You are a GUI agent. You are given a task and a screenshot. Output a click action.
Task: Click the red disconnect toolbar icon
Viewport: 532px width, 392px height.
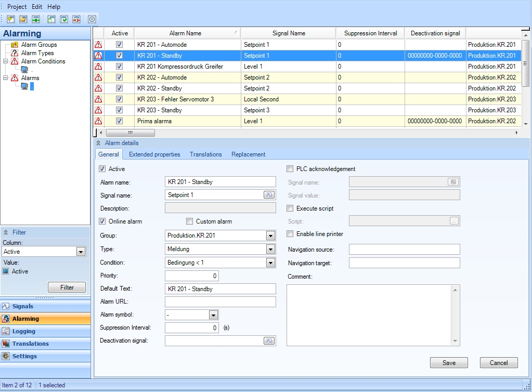76,19
